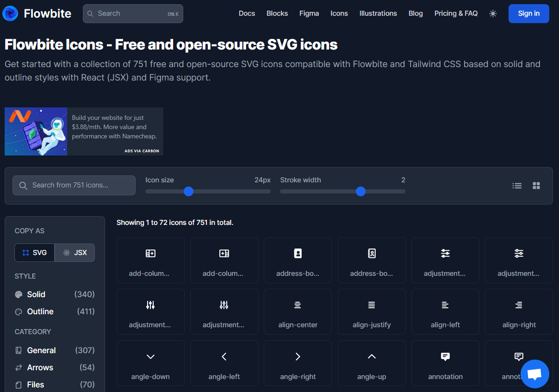Screen dimensions: 559x392
Task: Go to Icons in navigation
Action: pyautogui.click(x=339, y=13)
